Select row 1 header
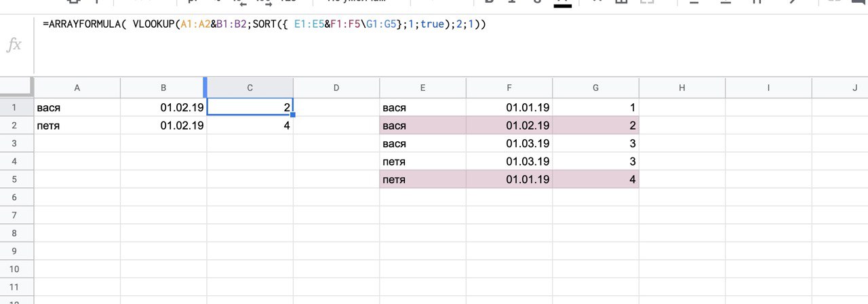Screen dimensions: 868x304 (16, 107)
